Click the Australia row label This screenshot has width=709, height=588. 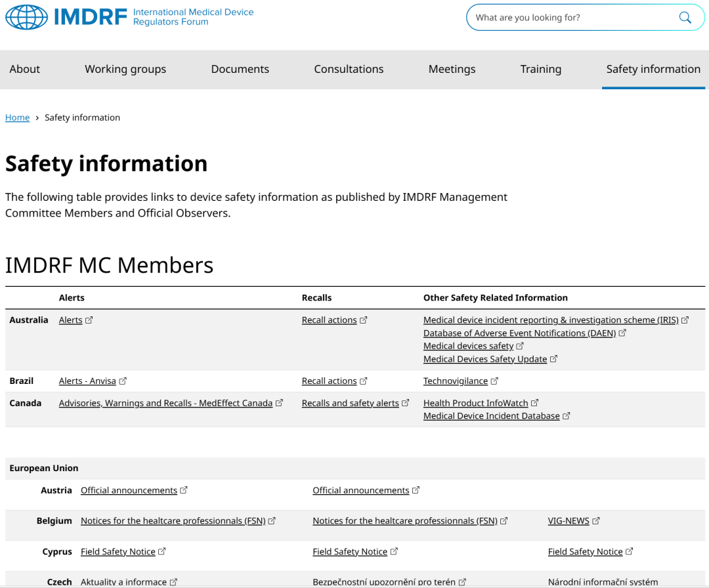[28, 320]
